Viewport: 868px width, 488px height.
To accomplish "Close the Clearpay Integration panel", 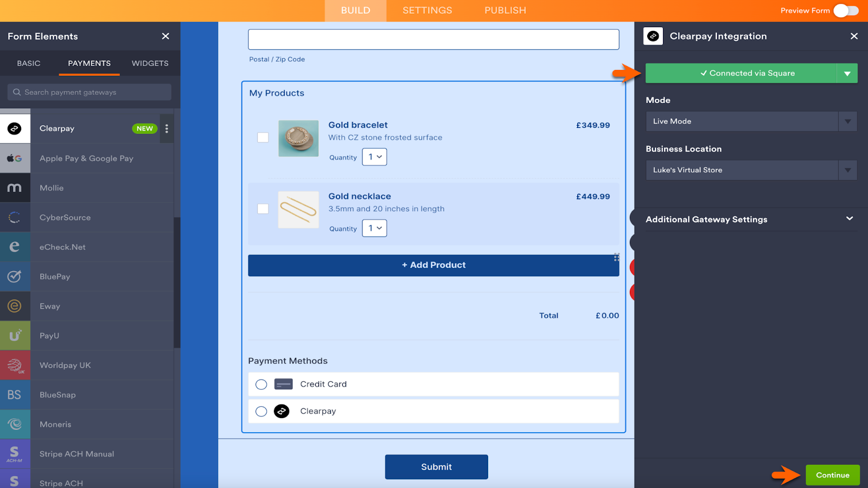I will [854, 36].
